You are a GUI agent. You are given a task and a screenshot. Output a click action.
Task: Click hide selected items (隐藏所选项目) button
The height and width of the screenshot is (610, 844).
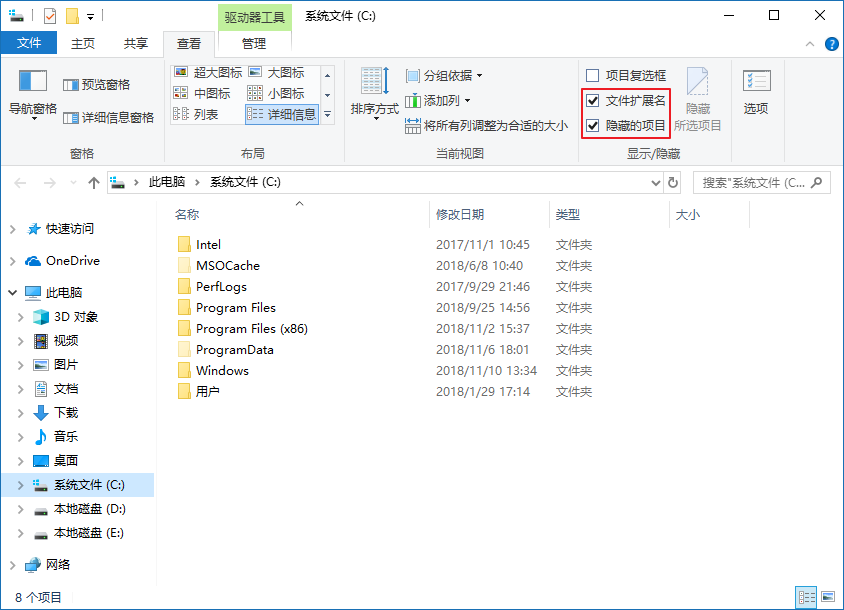click(x=697, y=100)
